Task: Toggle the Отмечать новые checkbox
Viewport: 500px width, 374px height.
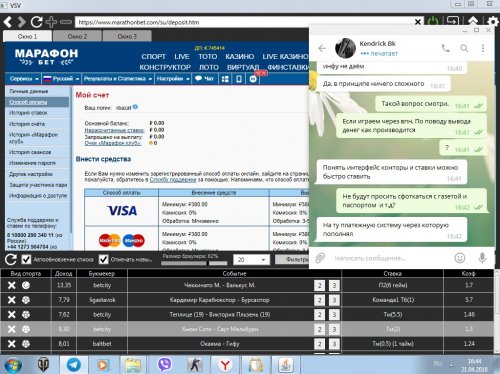Action: [104, 259]
